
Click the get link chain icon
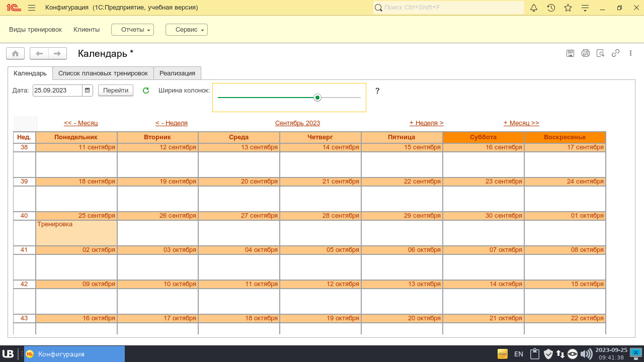point(615,53)
